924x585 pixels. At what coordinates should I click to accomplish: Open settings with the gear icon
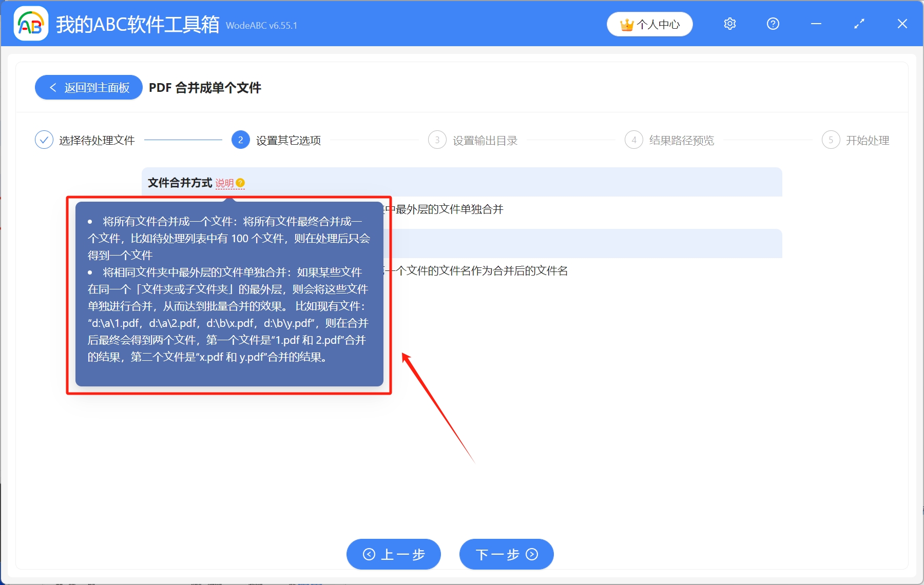[729, 24]
